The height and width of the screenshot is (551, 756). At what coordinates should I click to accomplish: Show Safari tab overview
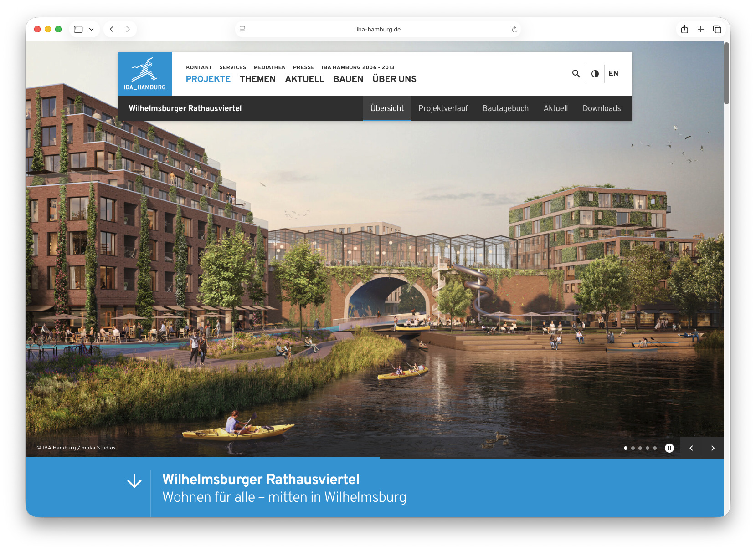(717, 29)
